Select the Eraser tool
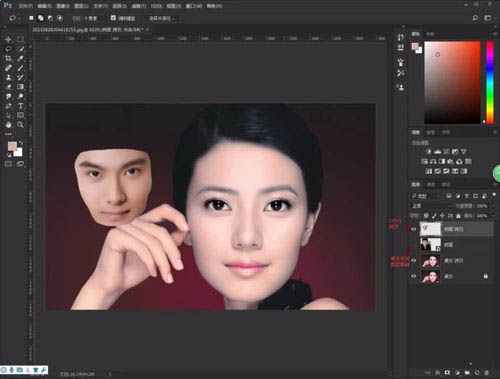 tap(8, 87)
